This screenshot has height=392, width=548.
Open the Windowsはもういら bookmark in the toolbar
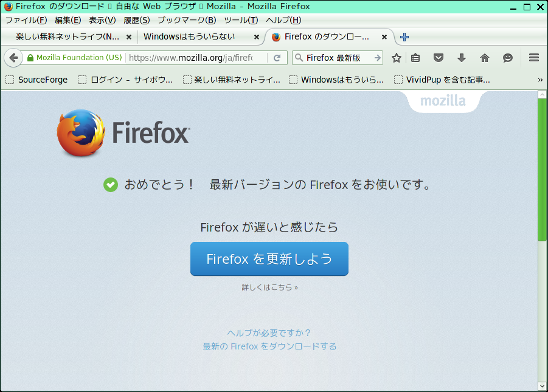coord(336,80)
